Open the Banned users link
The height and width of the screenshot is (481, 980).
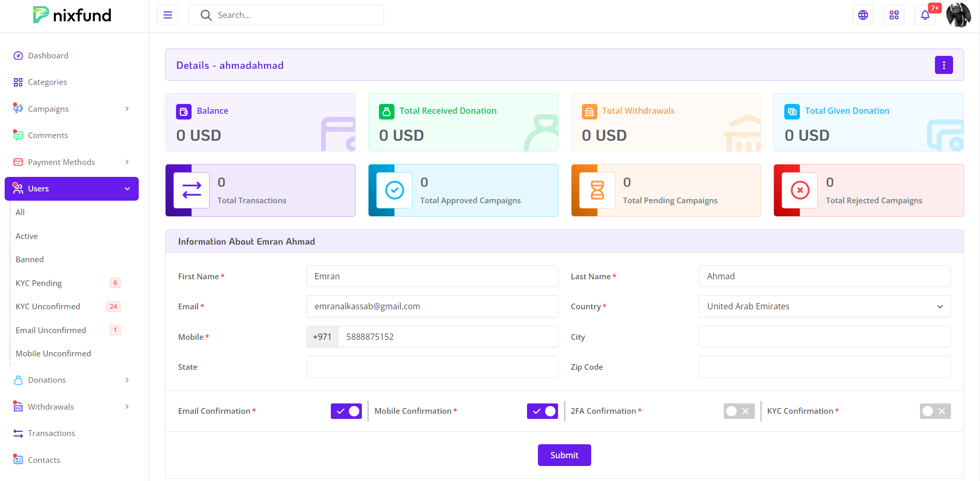[x=30, y=259]
